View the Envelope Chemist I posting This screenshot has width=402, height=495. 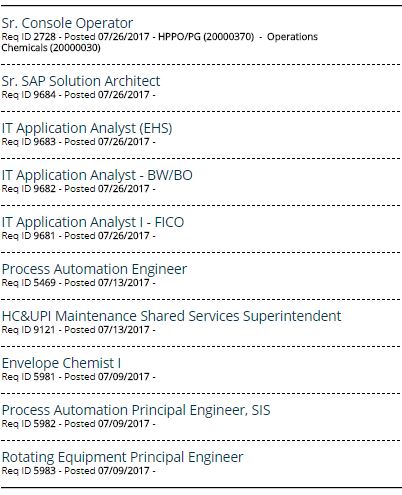pos(61,363)
